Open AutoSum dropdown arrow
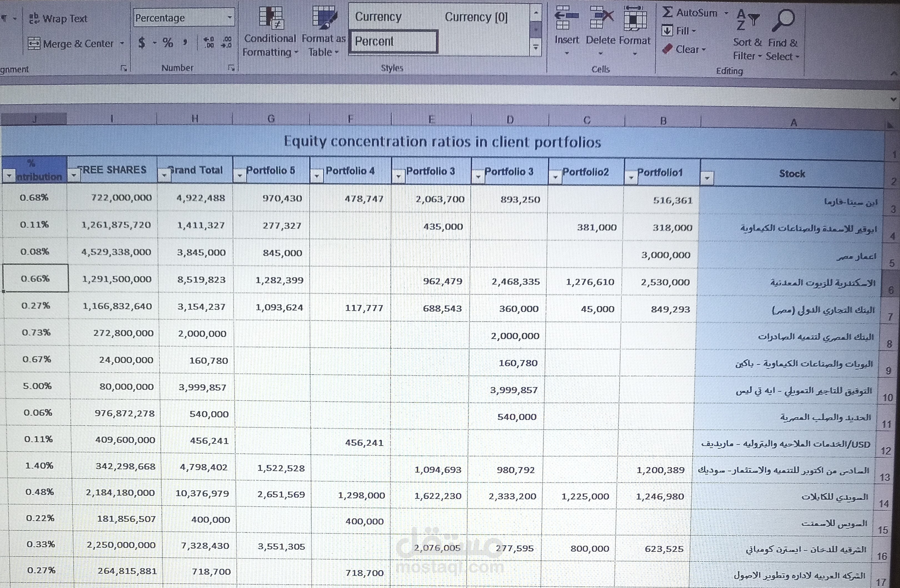The image size is (900, 588). 726,13
